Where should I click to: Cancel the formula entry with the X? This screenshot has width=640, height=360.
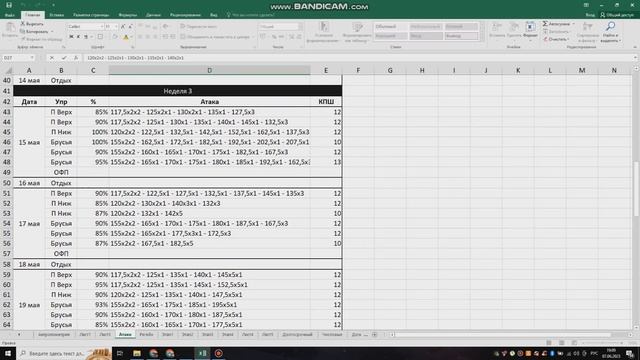click(x=52, y=58)
